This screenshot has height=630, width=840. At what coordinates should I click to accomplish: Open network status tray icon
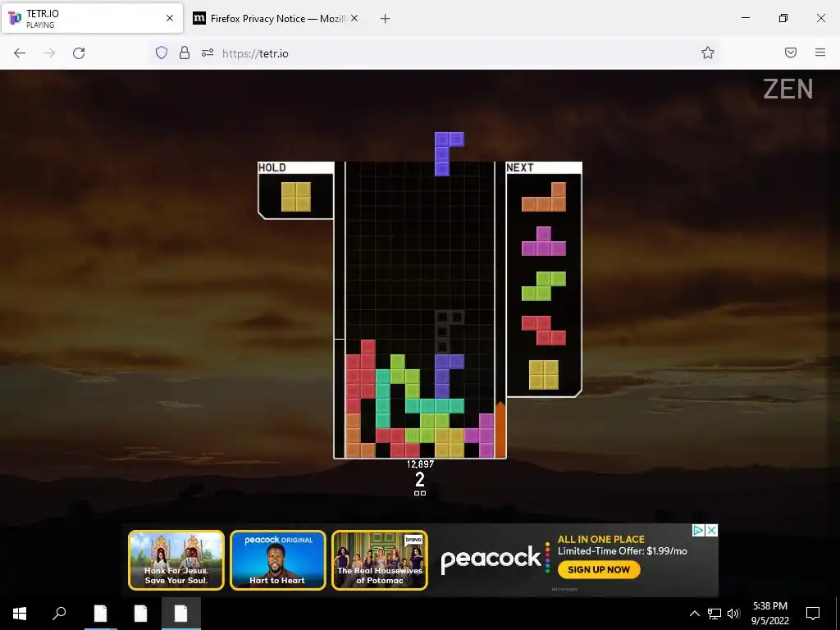(714, 614)
